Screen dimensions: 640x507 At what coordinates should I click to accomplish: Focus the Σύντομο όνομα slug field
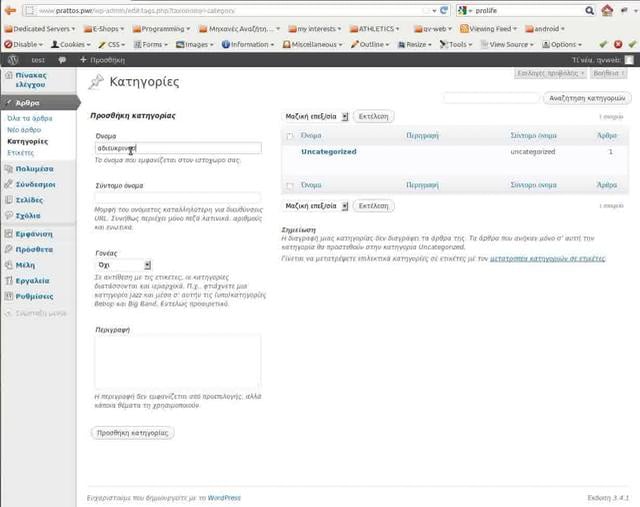(x=178, y=198)
